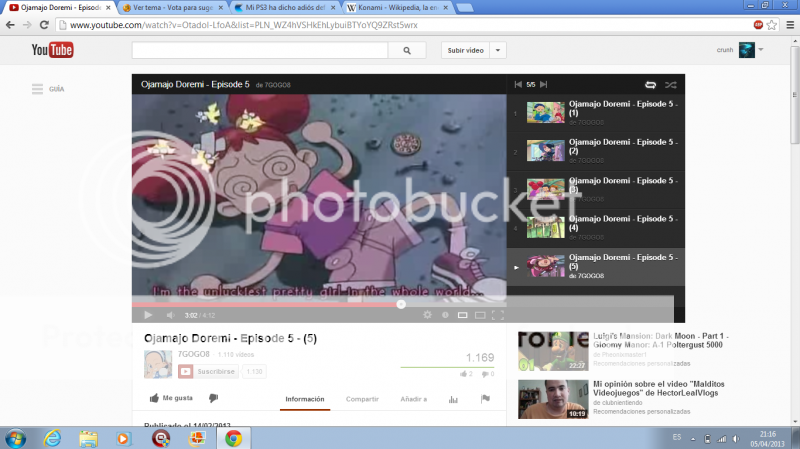Click Subir vídeo button
Image resolution: width=800 pixels, height=449 pixels.
pyautogui.click(x=465, y=51)
